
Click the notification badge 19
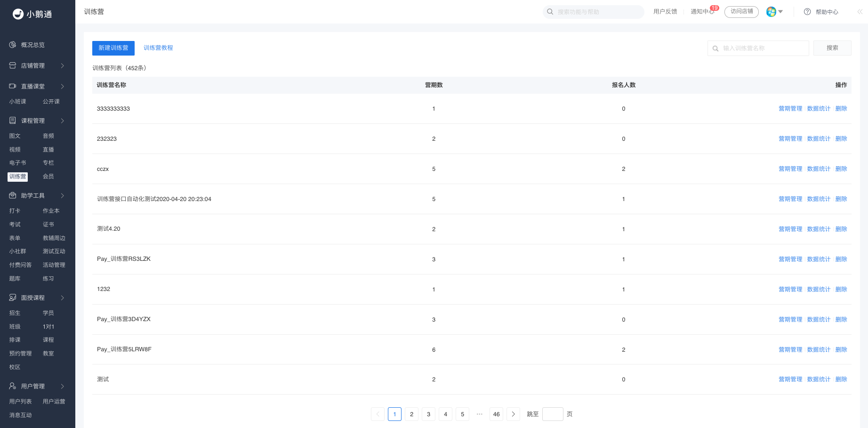(715, 8)
